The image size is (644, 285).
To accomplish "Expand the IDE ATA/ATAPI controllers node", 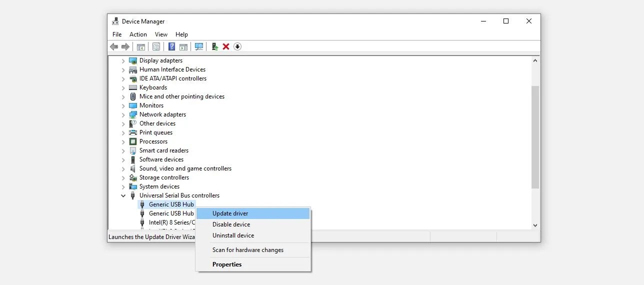I will click(x=123, y=78).
